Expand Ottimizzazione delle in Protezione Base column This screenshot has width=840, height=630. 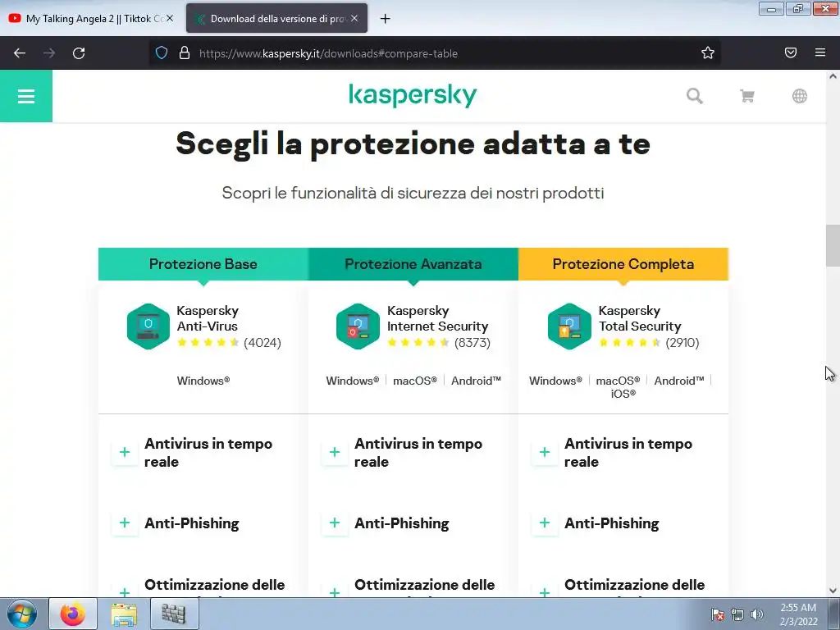tap(125, 591)
